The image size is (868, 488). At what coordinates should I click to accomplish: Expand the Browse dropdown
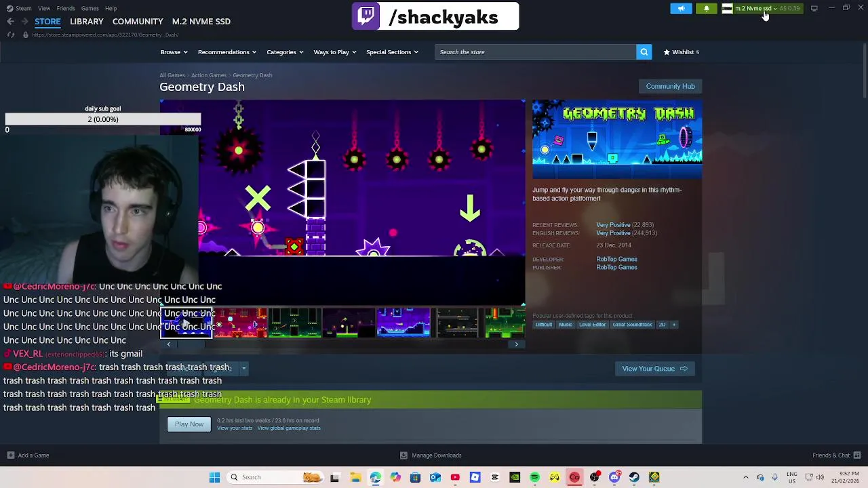(174, 52)
